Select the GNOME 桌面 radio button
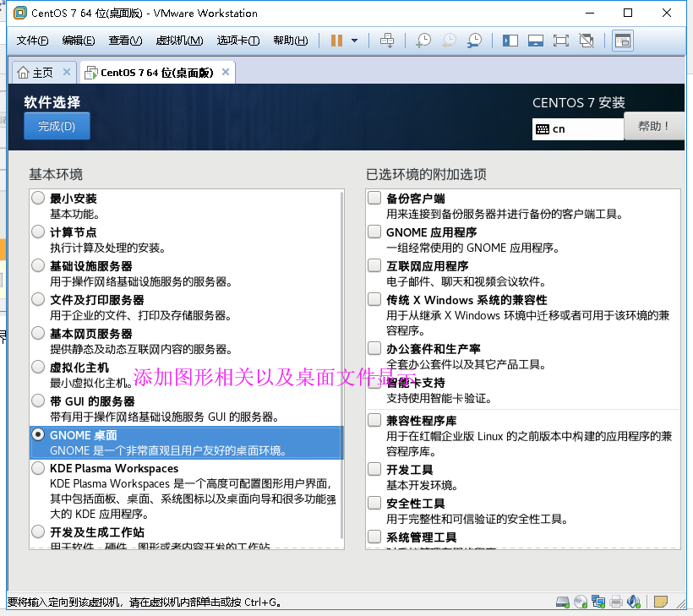The width and height of the screenshot is (693, 616). click(x=38, y=435)
